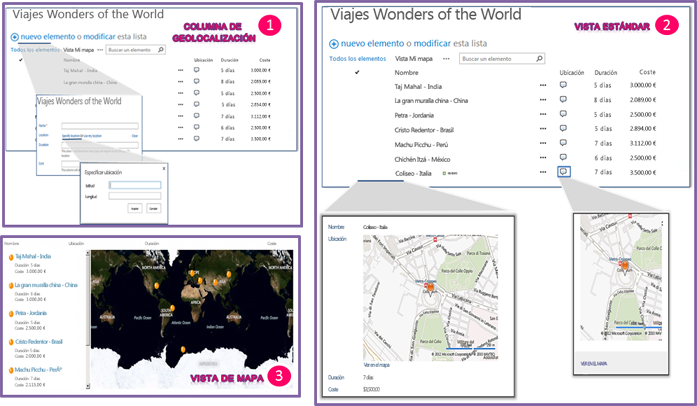
Task: Open La gran muralla china - China in map view list
Action: (46, 285)
